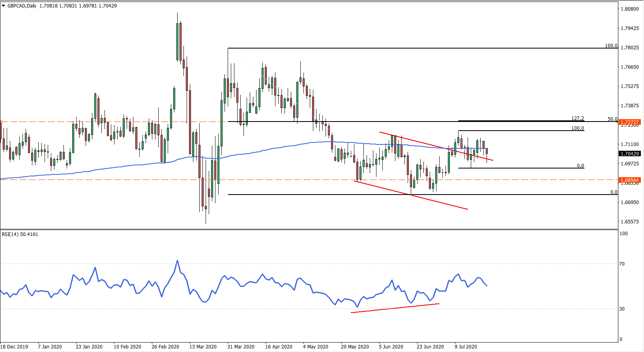Click the 26 Feb 2020 date label
This screenshot has height=352, width=644.
point(165,347)
